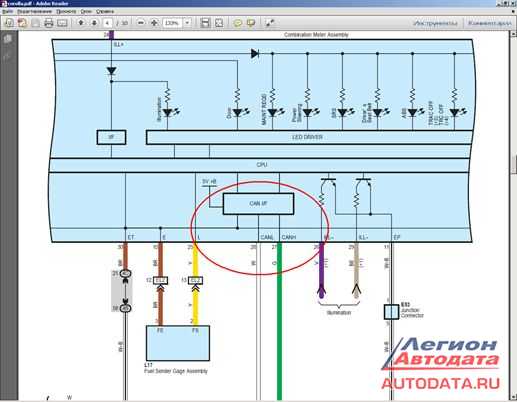Click the CAN I/F block in diagram
This screenshot has width=517, height=402.
pyautogui.click(x=258, y=204)
